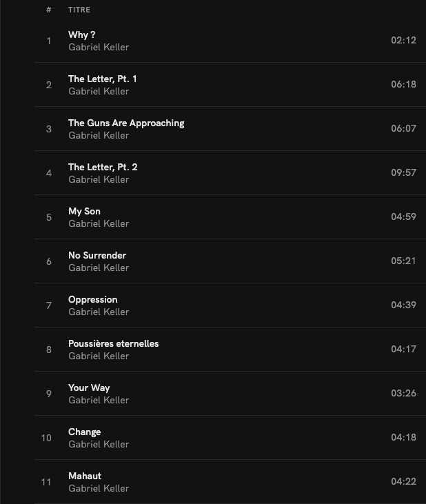This screenshot has height=504, width=426.
Task: Open "The Guns Are Approaching" track
Action: pos(126,123)
